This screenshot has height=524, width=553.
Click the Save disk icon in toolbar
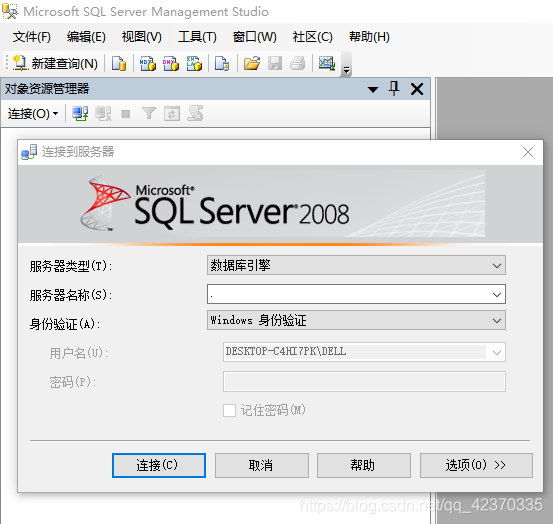[275, 64]
